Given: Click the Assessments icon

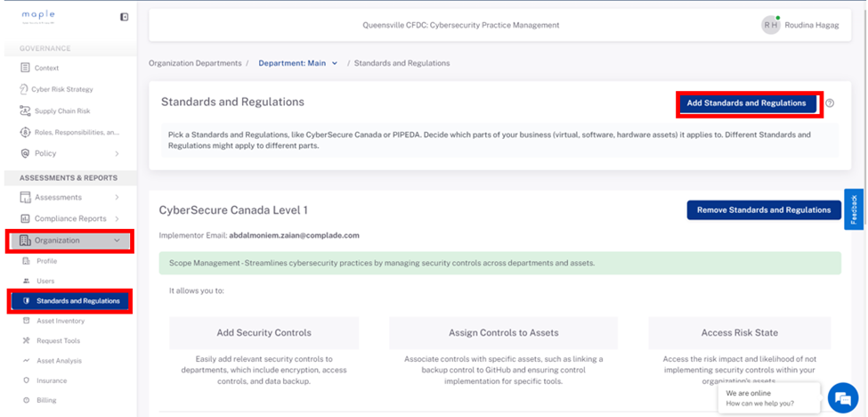Looking at the screenshot, I should (25, 197).
